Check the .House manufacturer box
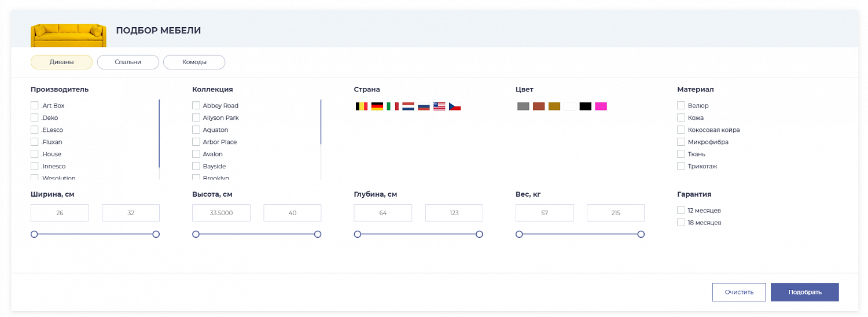This screenshot has width=868, height=317. tap(35, 154)
